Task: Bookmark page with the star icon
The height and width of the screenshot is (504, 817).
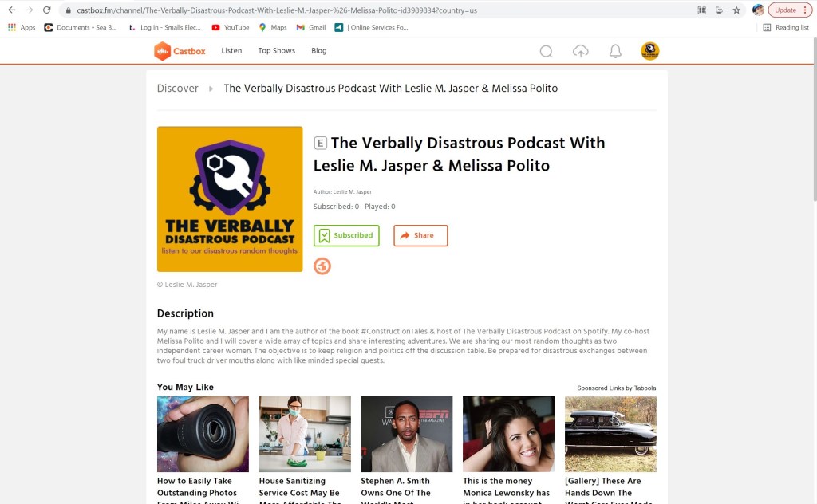Action: coord(736,10)
